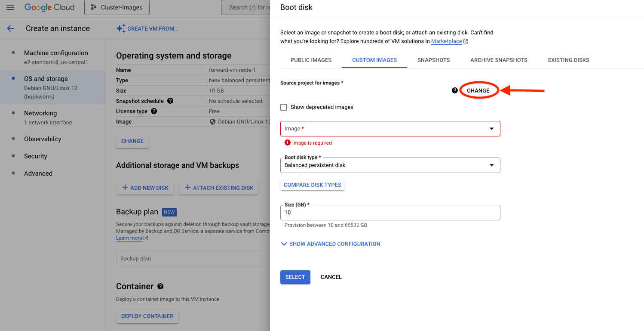This screenshot has height=331, width=644.
Task: Expand Show Advanced Configuration
Action: pyautogui.click(x=330, y=244)
